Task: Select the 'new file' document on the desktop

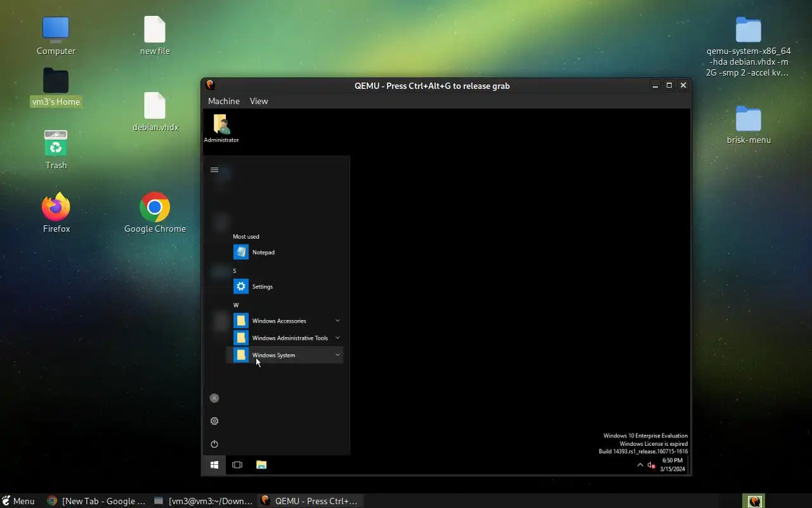Action: point(155,36)
